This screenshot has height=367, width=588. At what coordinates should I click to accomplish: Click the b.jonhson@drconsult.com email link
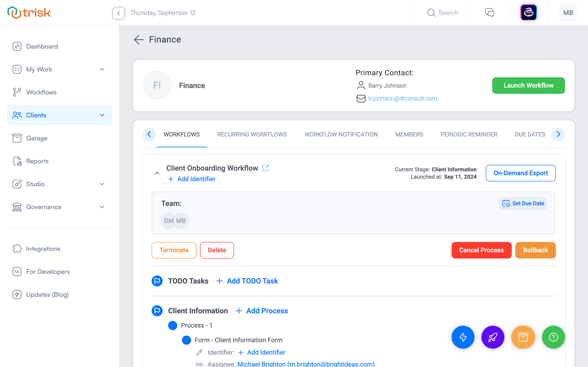click(403, 98)
